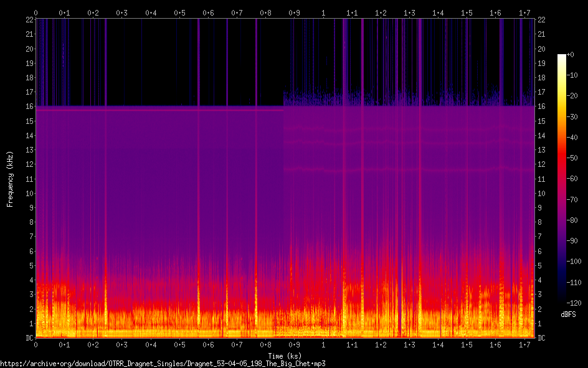Click the Frequency (kHz) axis label

tap(10, 179)
